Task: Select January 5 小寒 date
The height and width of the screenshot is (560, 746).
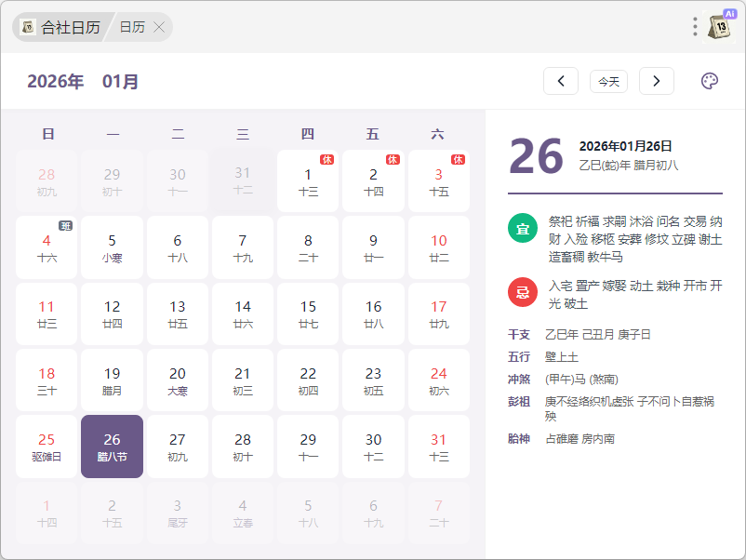Action: (113, 247)
